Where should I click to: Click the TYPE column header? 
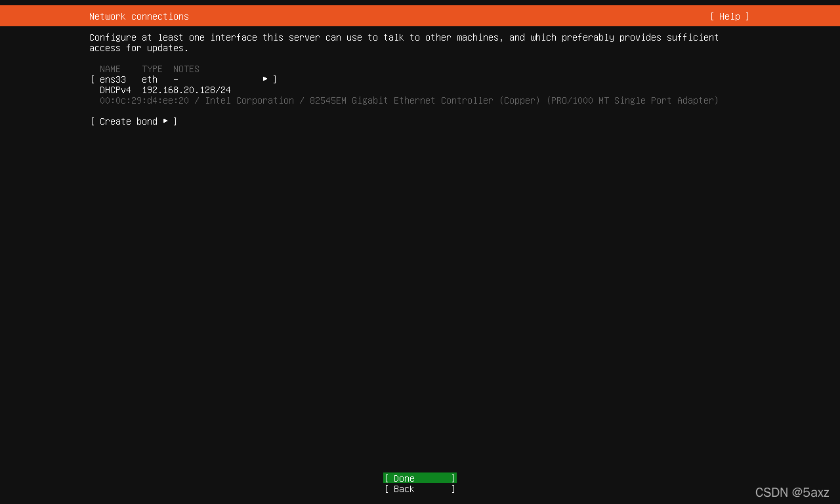(x=152, y=69)
